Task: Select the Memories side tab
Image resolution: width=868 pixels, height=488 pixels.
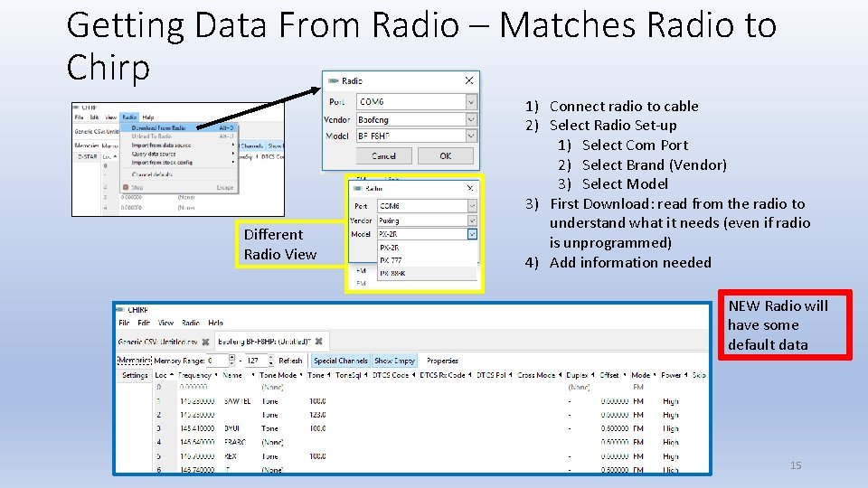Action: (x=135, y=361)
